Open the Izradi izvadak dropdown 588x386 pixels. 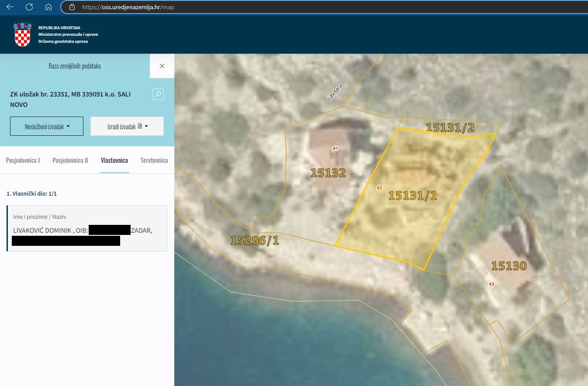127,126
